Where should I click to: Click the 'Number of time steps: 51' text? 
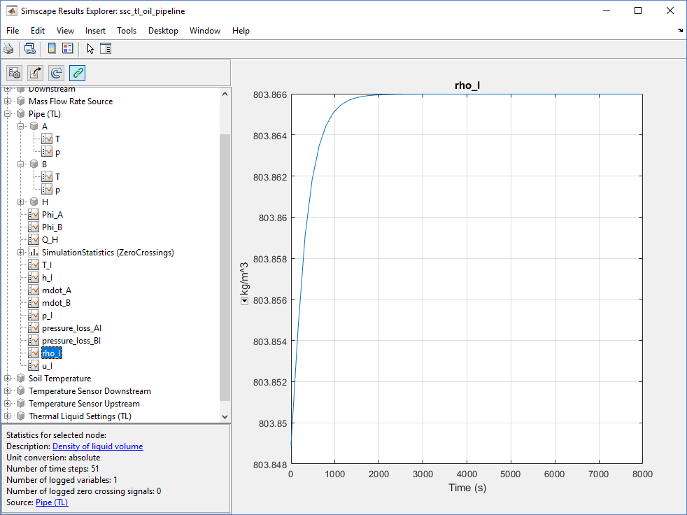53,469
